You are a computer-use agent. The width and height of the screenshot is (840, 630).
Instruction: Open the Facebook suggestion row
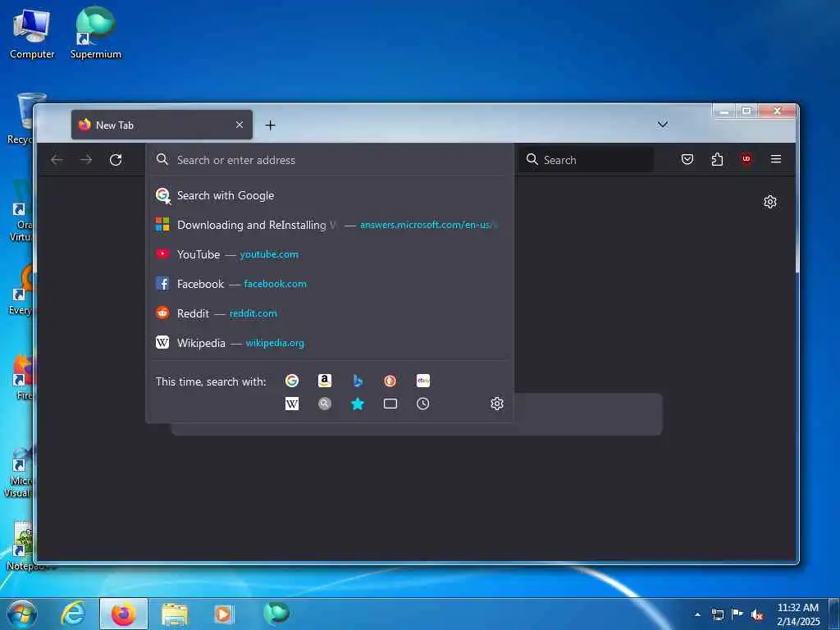point(330,284)
